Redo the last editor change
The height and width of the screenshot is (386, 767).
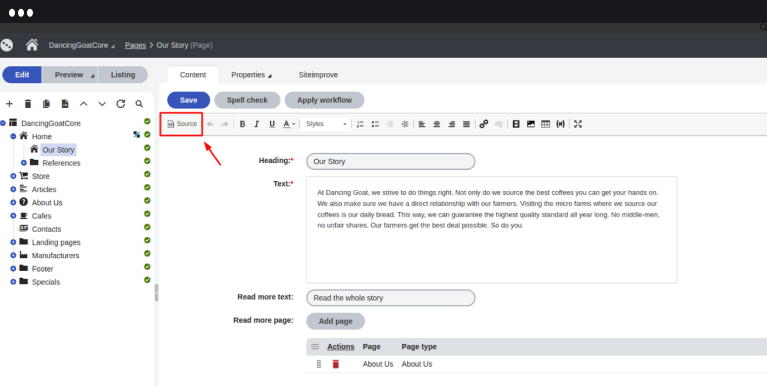[x=225, y=124]
